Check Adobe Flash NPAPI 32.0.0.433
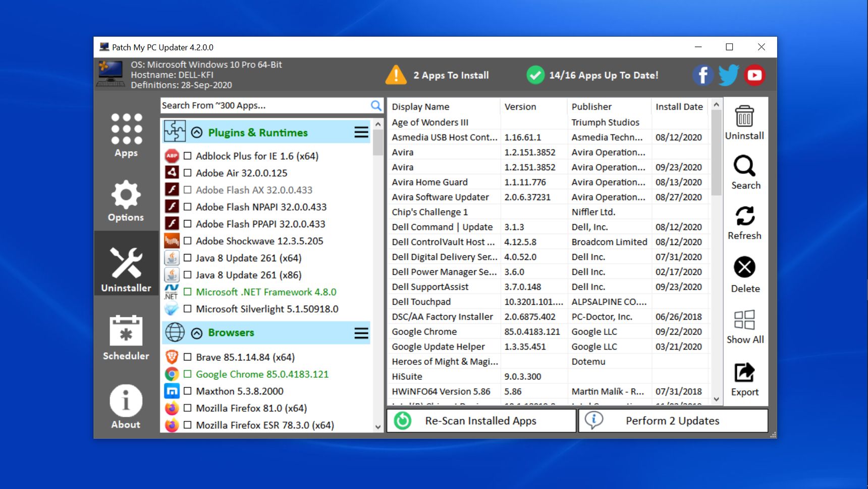The image size is (868, 489). pyautogui.click(x=187, y=207)
